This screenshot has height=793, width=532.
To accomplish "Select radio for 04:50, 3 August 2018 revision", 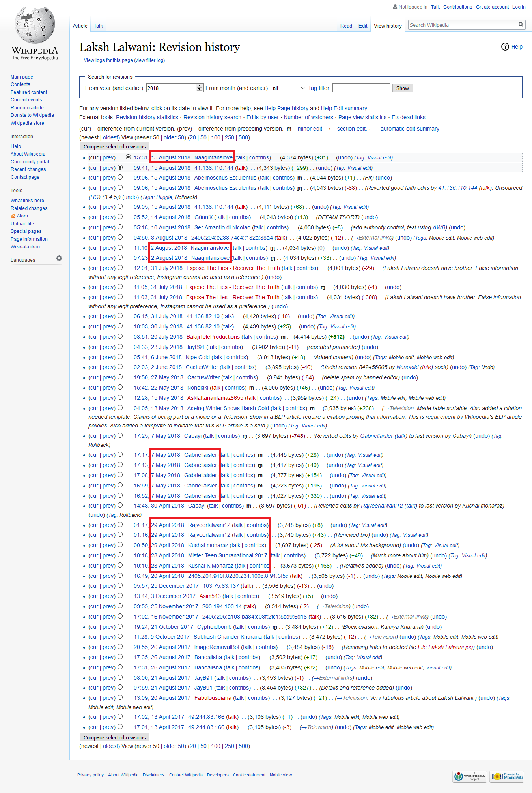I will (120, 237).
